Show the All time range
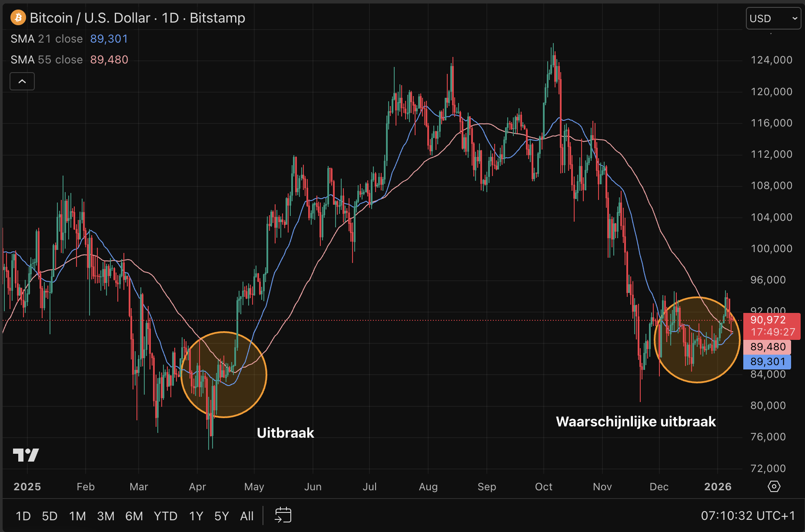The width and height of the screenshot is (805, 532). pos(246,516)
